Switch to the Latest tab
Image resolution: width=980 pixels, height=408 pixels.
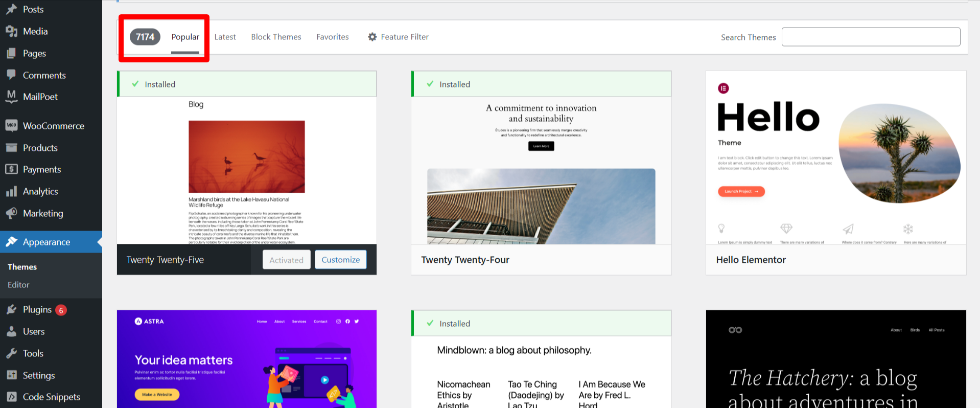click(x=225, y=37)
